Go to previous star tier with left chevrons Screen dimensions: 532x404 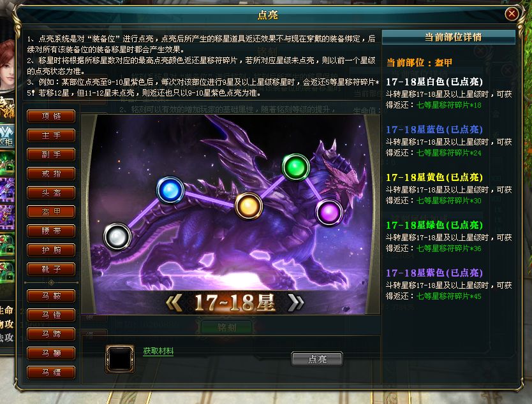pyautogui.click(x=174, y=303)
